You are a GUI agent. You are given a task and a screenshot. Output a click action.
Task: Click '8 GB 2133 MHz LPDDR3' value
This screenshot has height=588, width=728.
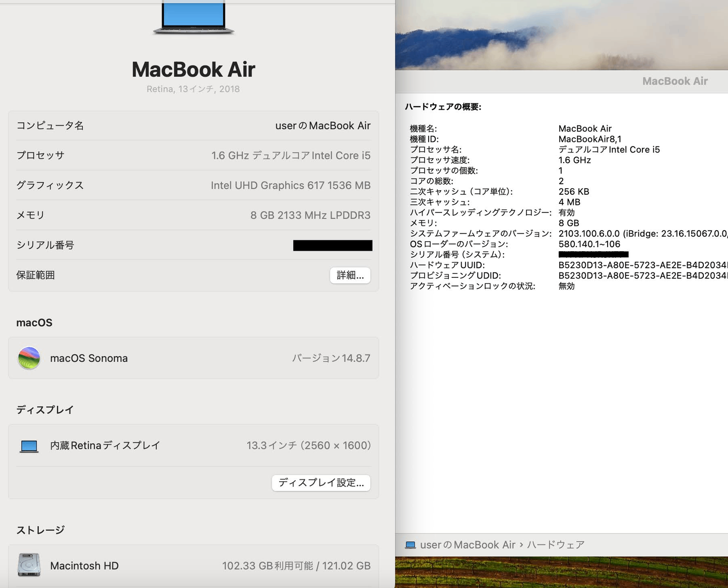[310, 215]
